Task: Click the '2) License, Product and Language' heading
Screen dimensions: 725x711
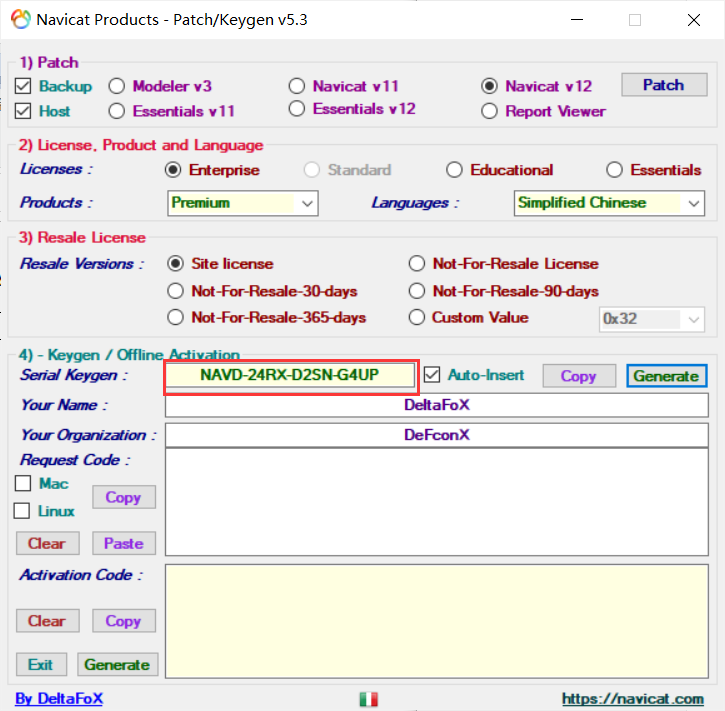Action: point(141,145)
